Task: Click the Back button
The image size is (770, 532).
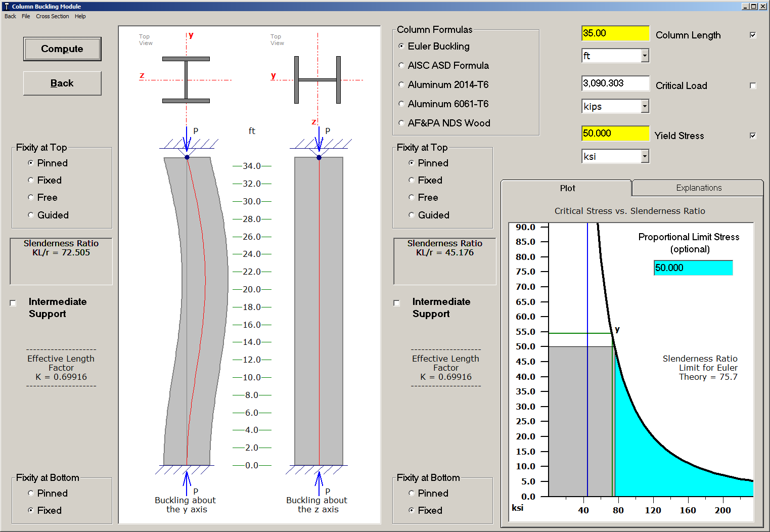Action: (x=62, y=83)
